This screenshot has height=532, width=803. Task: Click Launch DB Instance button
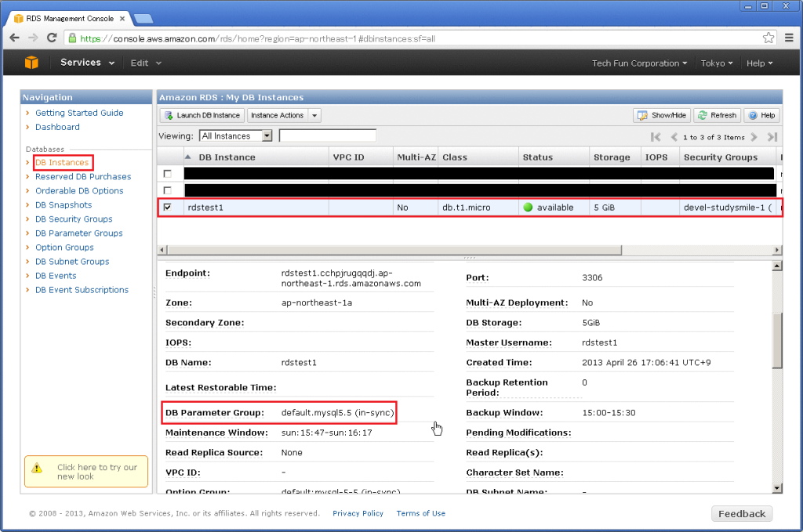tap(202, 115)
